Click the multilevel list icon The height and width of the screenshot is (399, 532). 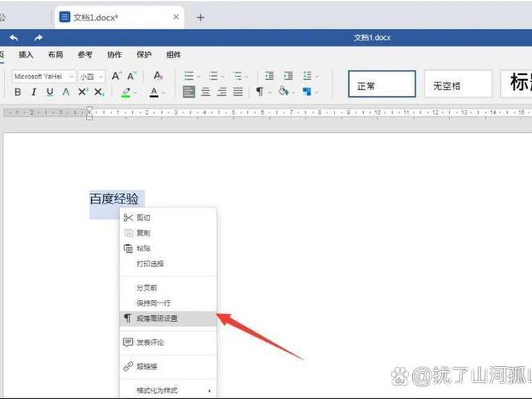[x=237, y=76]
